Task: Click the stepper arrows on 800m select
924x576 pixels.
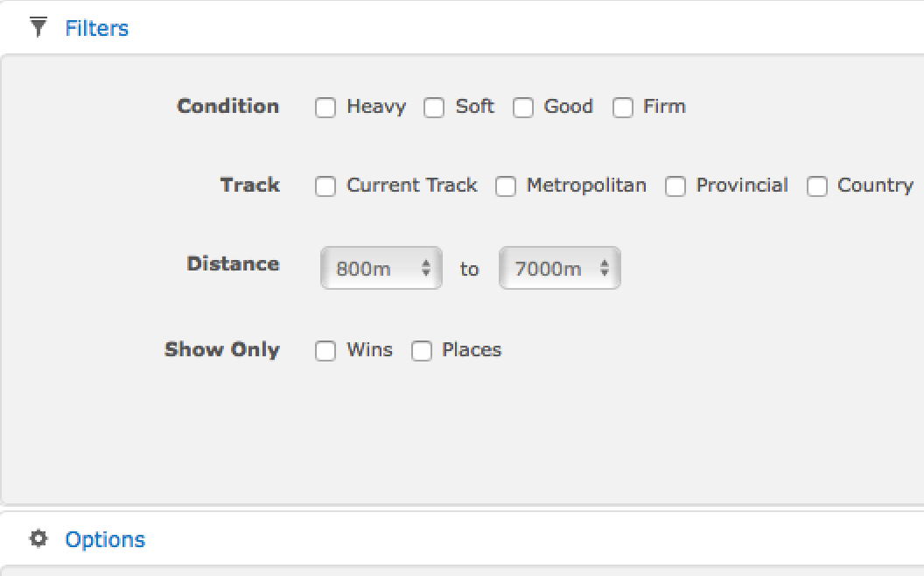Action: tap(426, 269)
